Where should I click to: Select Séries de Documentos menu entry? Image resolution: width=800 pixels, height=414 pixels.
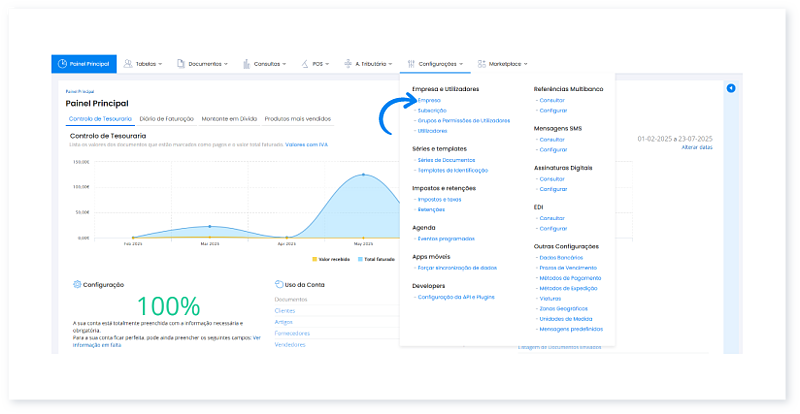pos(446,160)
